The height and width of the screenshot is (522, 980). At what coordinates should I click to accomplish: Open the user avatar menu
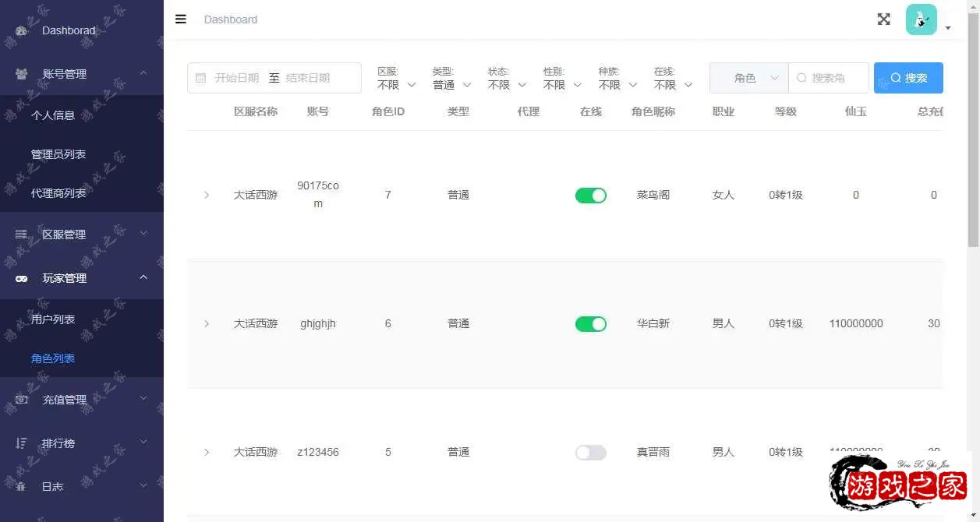(922, 19)
